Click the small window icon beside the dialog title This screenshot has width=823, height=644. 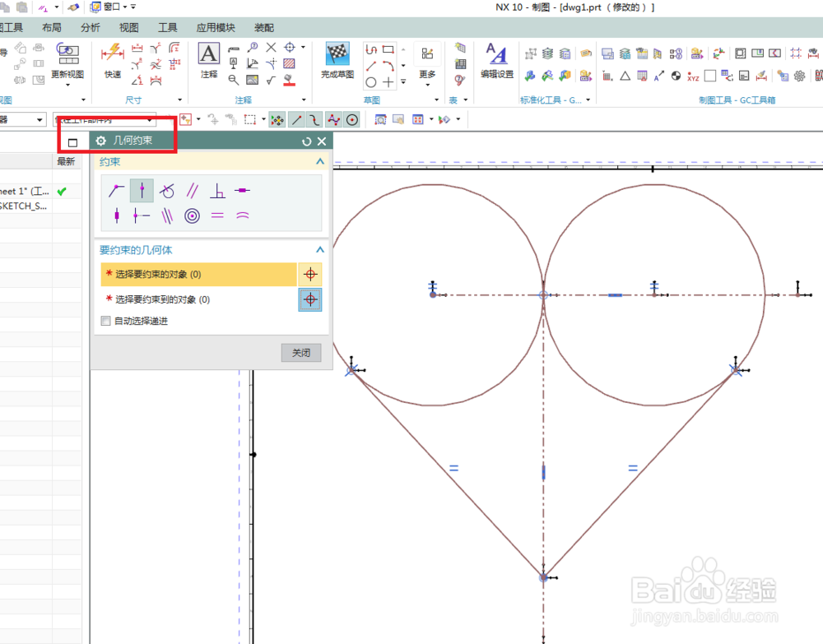pyautogui.click(x=72, y=142)
